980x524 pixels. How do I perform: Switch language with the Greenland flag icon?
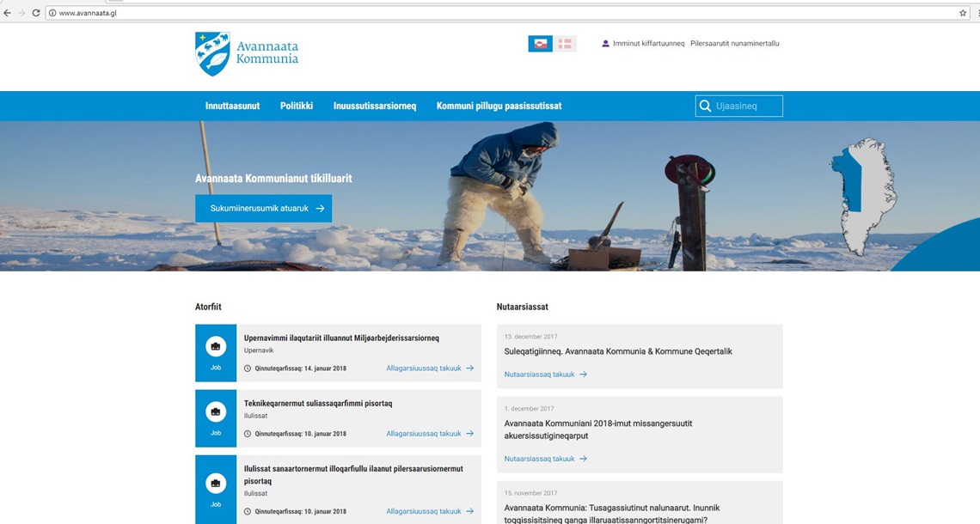pyautogui.click(x=540, y=44)
